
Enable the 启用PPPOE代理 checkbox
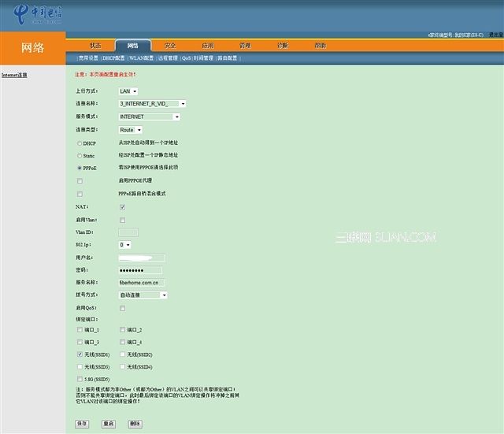coord(80,181)
